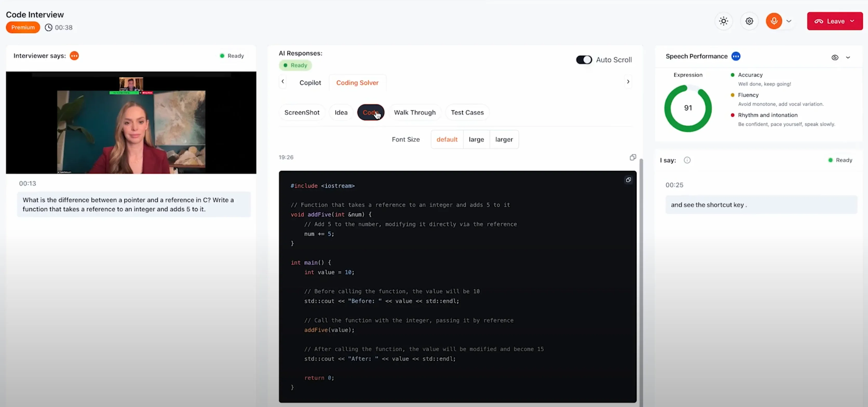
Task: Toggle the light theme sun icon
Action: tap(723, 21)
